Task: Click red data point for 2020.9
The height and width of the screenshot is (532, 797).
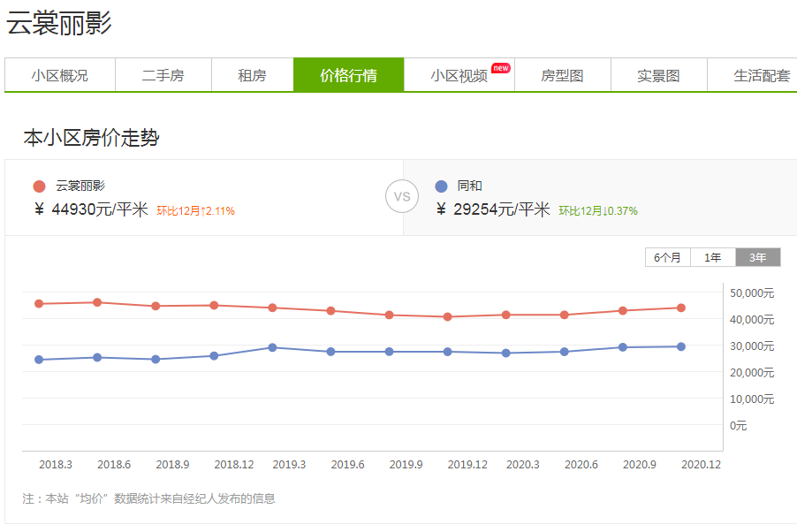Action: [x=623, y=311]
